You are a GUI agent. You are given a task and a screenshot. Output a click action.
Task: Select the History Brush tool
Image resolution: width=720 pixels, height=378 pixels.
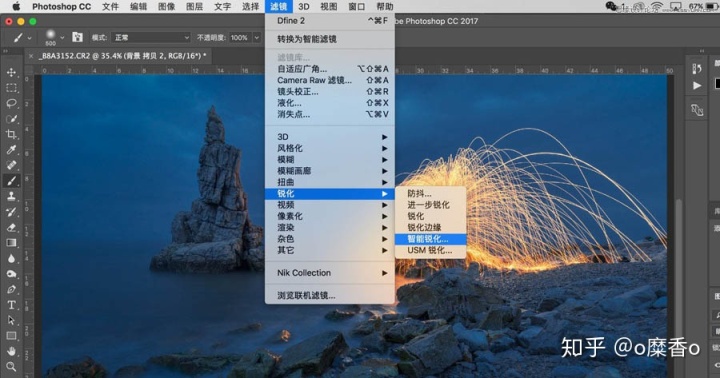coord(11,212)
